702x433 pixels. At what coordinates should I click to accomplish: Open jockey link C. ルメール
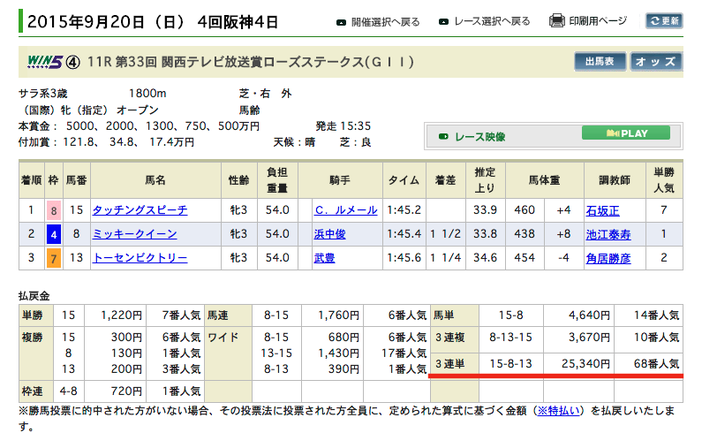coord(346,210)
